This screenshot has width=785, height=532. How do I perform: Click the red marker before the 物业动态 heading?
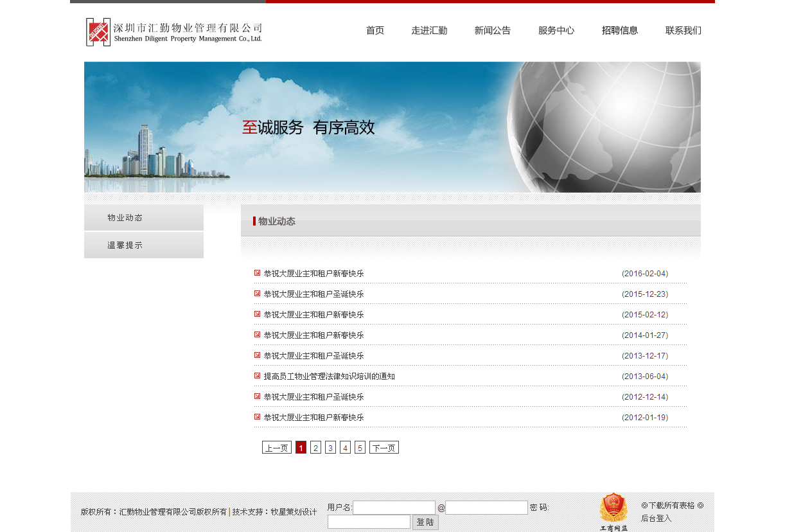click(x=253, y=221)
